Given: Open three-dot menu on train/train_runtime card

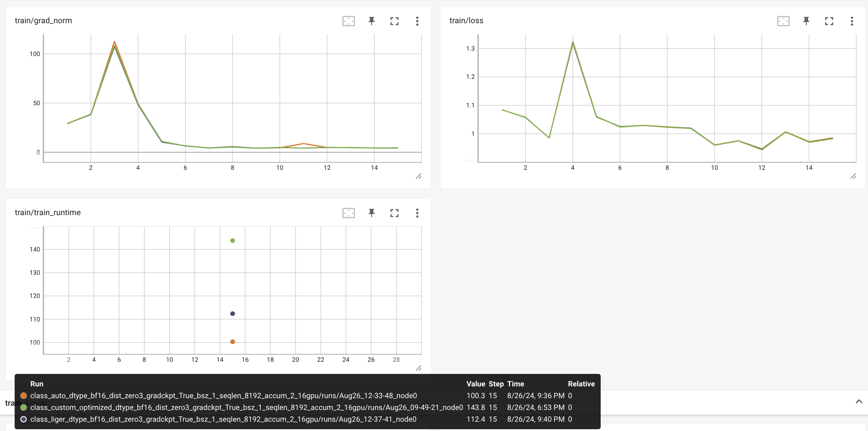Looking at the screenshot, I should pos(417,213).
